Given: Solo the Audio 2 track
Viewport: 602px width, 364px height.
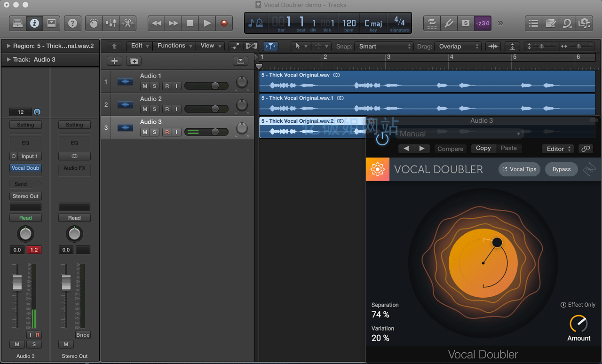Looking at the screenshot, I should [x=154, y=109].
